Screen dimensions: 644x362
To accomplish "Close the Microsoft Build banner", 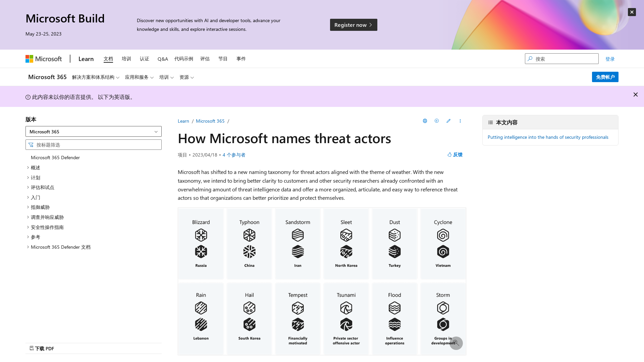I will (632, 12).
